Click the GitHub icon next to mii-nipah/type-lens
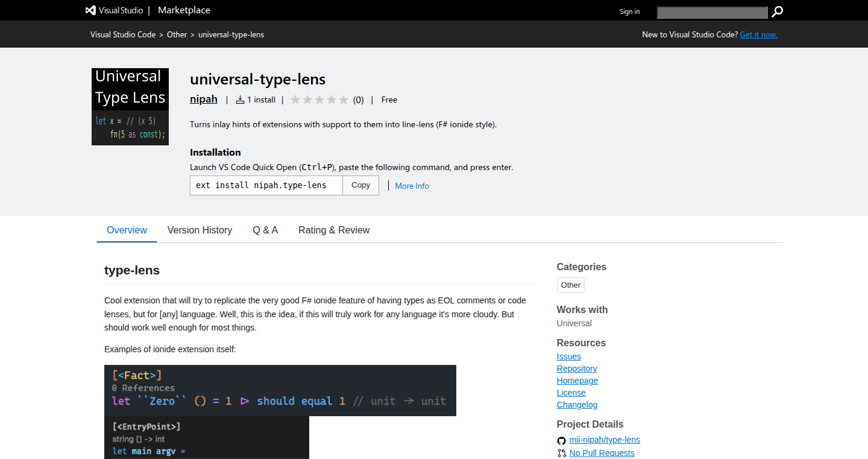Viewport: 868px width, 459px height. [562, 440]
